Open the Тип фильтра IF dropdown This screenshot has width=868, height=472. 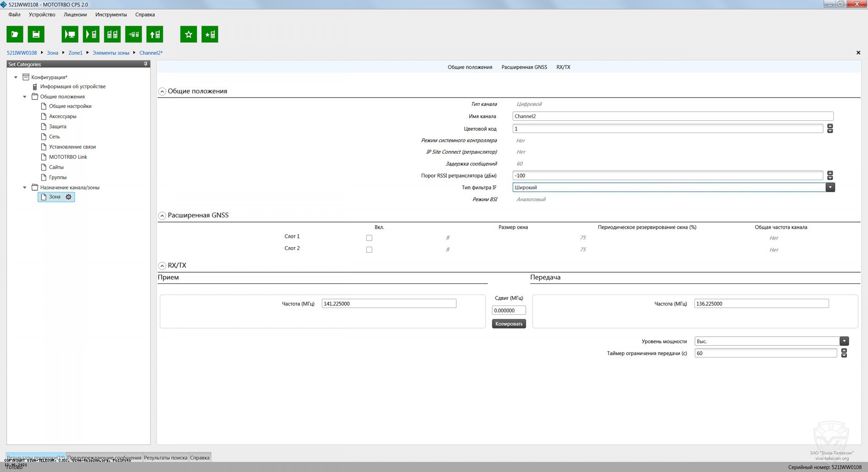coord(830,188)
